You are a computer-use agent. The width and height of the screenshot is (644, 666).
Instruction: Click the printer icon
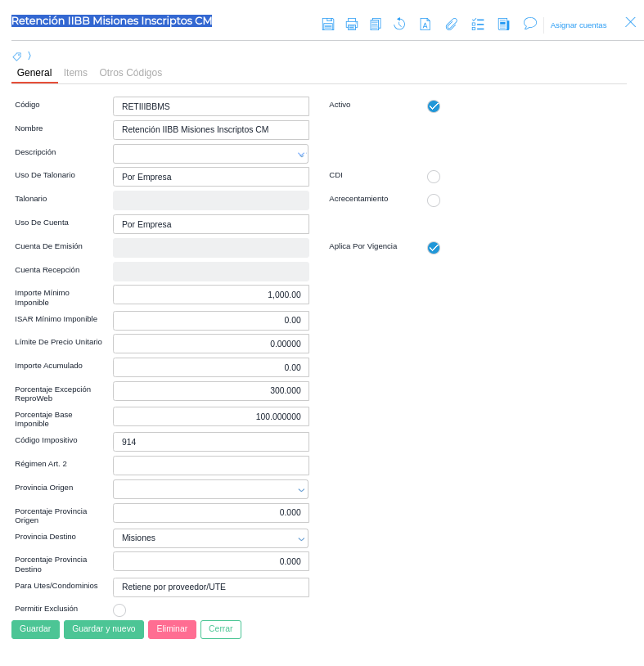click(352, 25)
